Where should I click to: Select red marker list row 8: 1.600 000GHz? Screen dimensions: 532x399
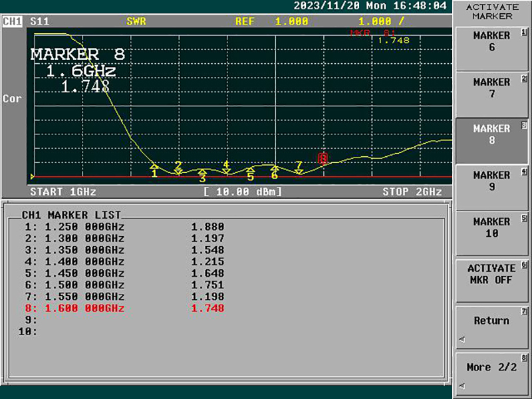[x=124, y=308]
